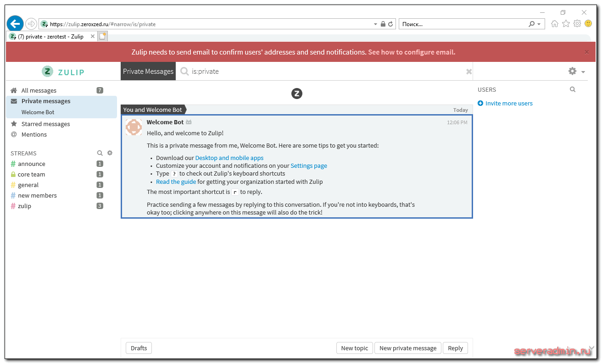Open browser tools gear icon
Image resolution: width=602 pixels, height=364 pixels.
[577, 24]
